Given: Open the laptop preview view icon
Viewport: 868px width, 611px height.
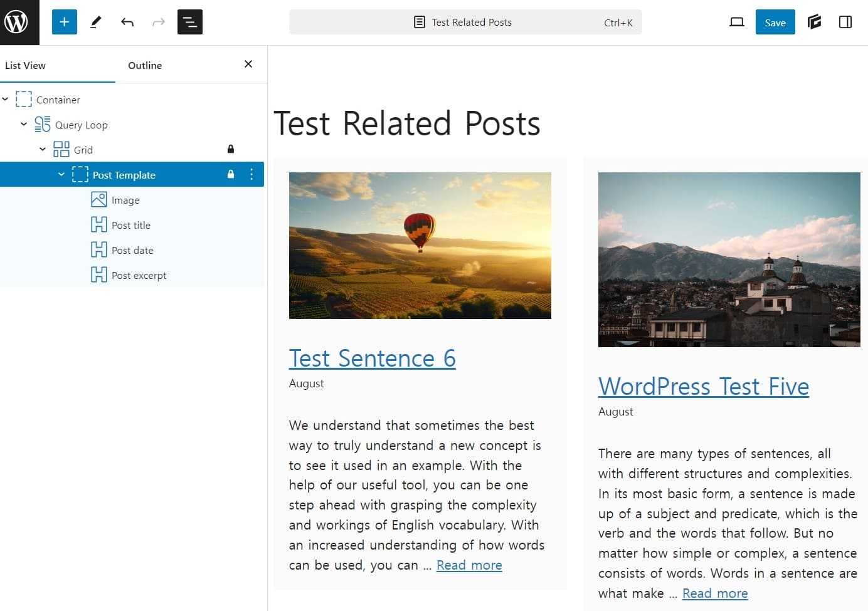Looking at the screenshot, I should 736,23.
